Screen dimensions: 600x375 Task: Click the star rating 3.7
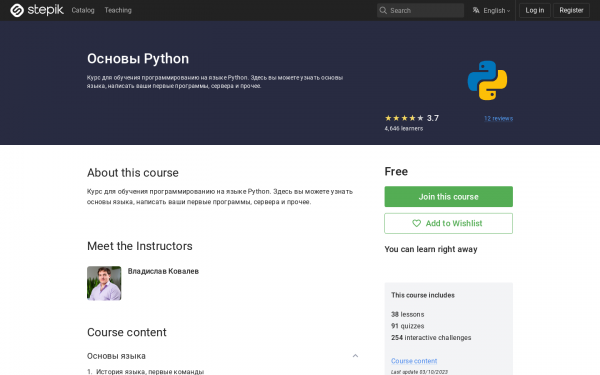411,118
